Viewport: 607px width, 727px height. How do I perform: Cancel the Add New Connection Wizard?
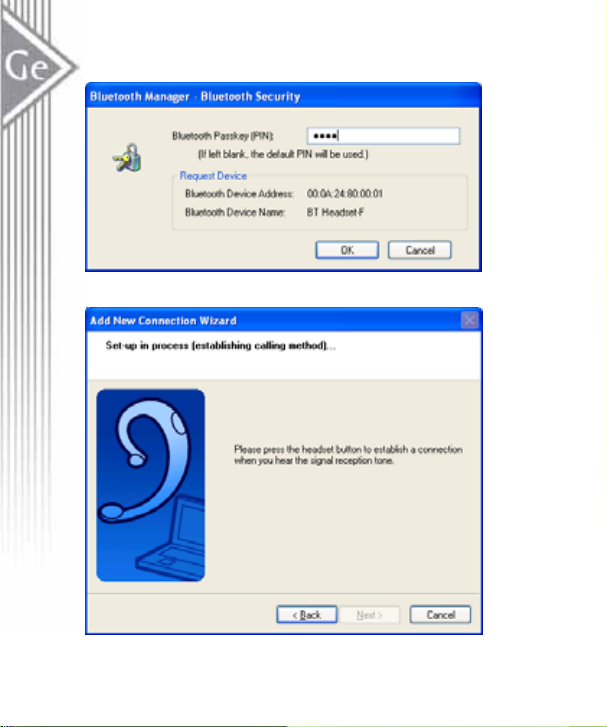(x=441, y=615)
